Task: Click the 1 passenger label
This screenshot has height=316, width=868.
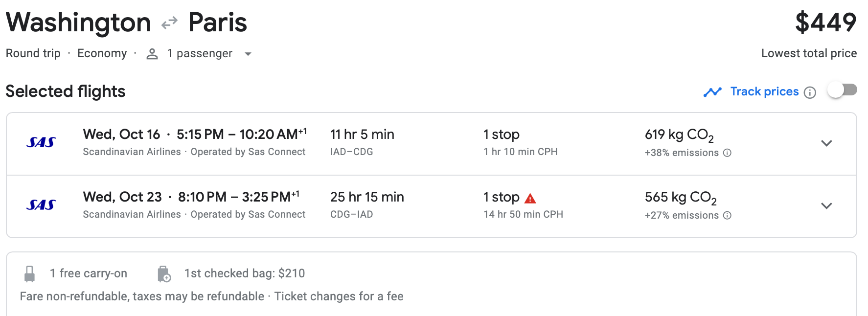Action: click(200, 53)
